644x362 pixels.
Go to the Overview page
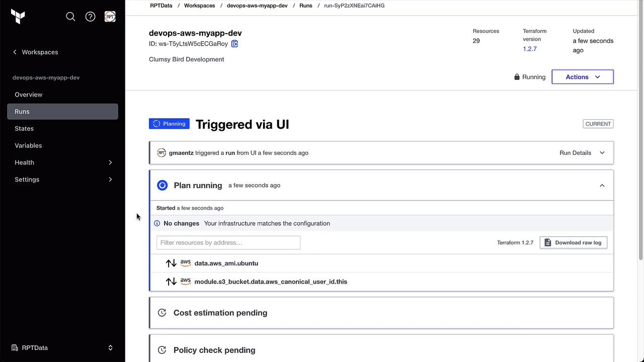coord(29,95)
